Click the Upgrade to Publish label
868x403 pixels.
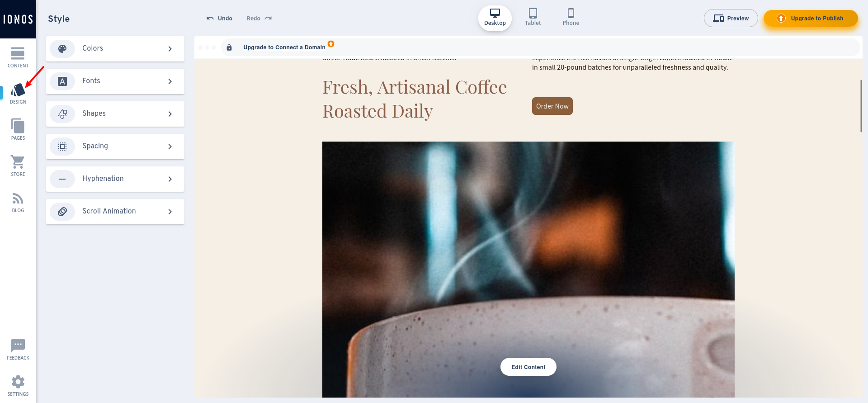point(817,19)
